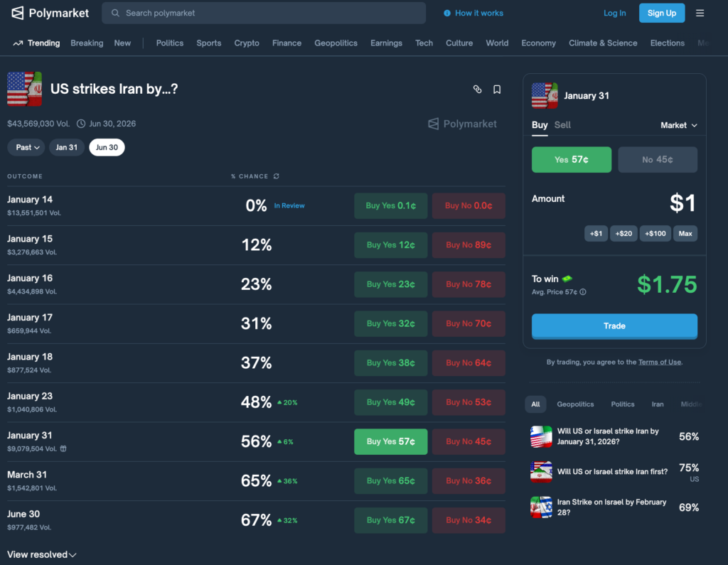Select the Yes 57¢ outcome option
The width and height of the screenshot is (728, 565).
571,160
